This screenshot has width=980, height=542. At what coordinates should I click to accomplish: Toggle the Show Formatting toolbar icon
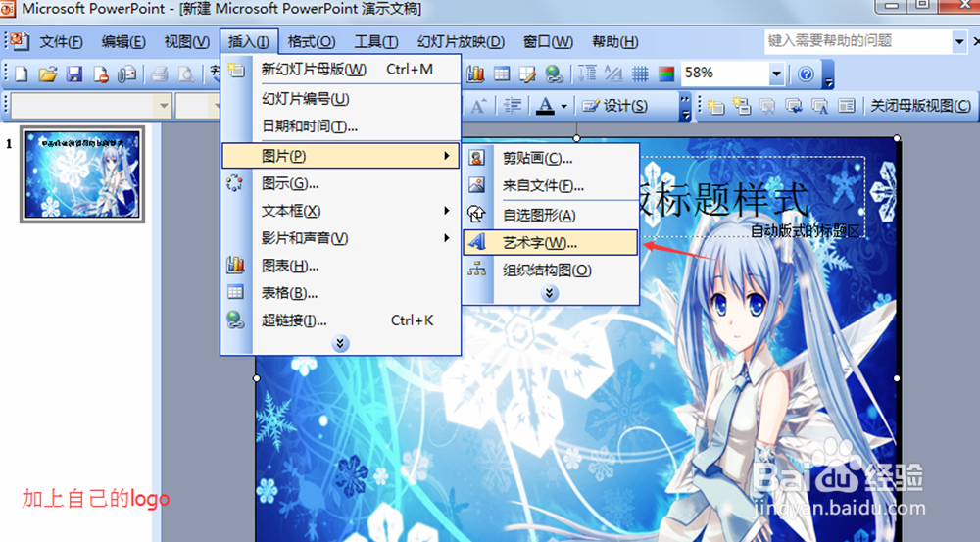613,74
